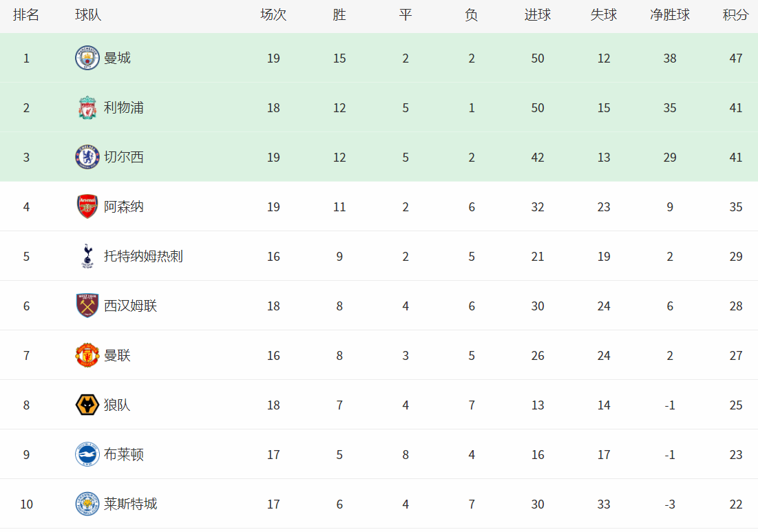Open the Chelsea badge icon
Screen dimensions: 758x532
coord(87,157)
